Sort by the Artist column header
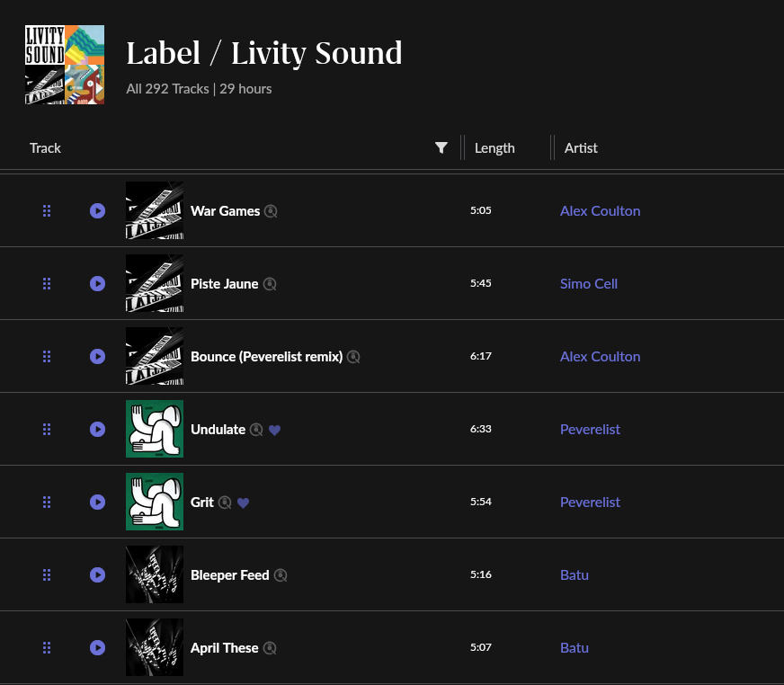The width and height of the screenshot is (784, 685). tap(581, 148)
